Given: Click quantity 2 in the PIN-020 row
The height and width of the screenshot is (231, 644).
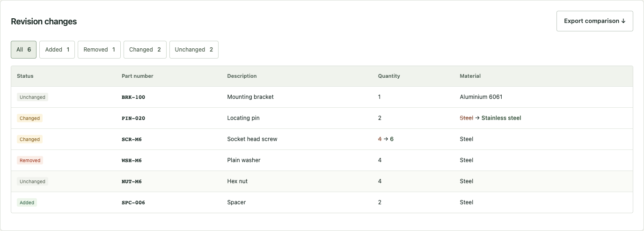Looking at the screenshot, I should [380, 118].
